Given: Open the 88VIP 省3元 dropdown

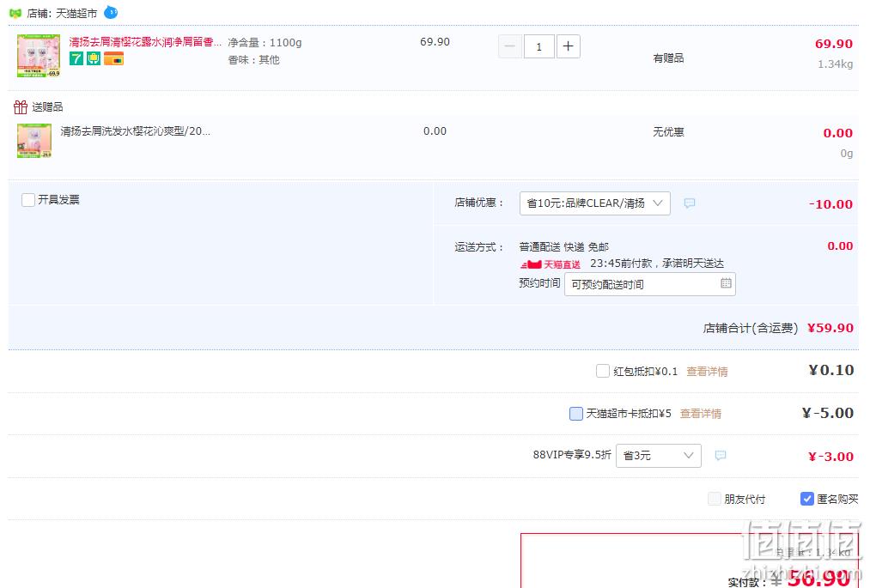Looking at the screenshot, I should [x=659, y=456].
